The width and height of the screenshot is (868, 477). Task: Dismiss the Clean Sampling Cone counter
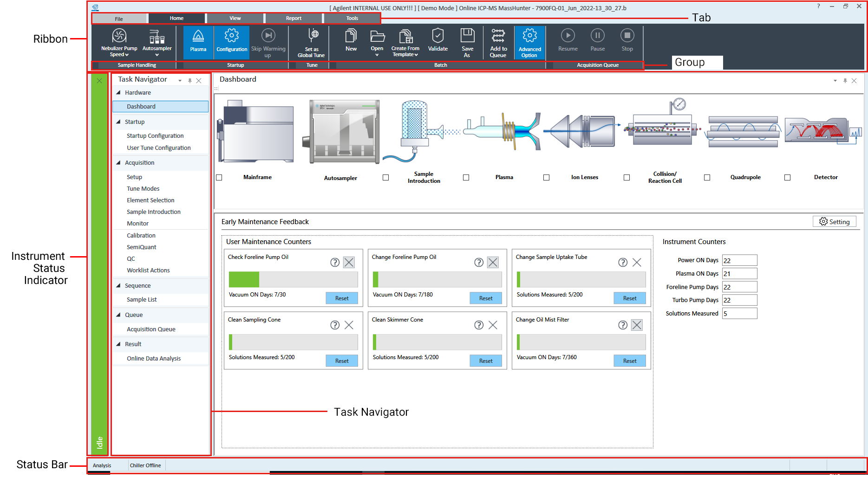[349, 325]
